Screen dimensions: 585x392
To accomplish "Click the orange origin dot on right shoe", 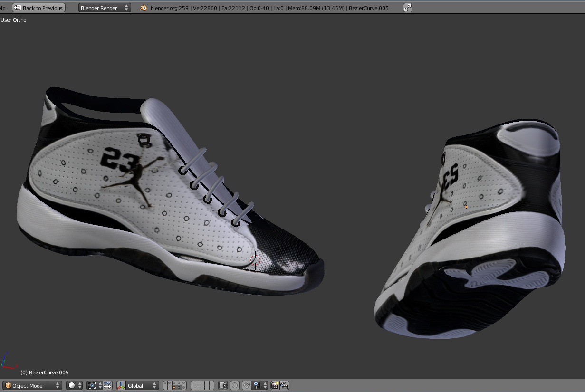I will tap(466, 207).
